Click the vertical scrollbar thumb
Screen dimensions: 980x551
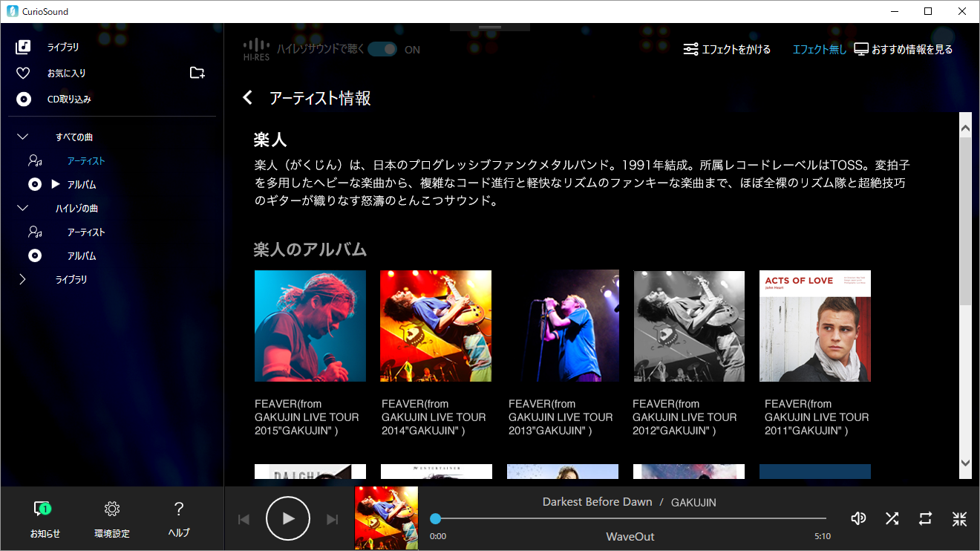(965, 221)
